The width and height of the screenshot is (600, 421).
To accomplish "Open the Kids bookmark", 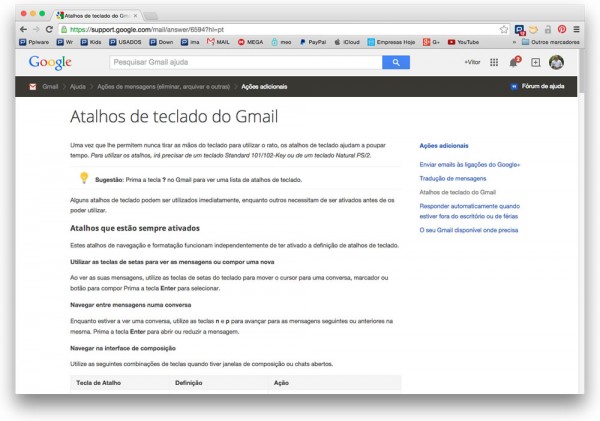I will (91, 42).
